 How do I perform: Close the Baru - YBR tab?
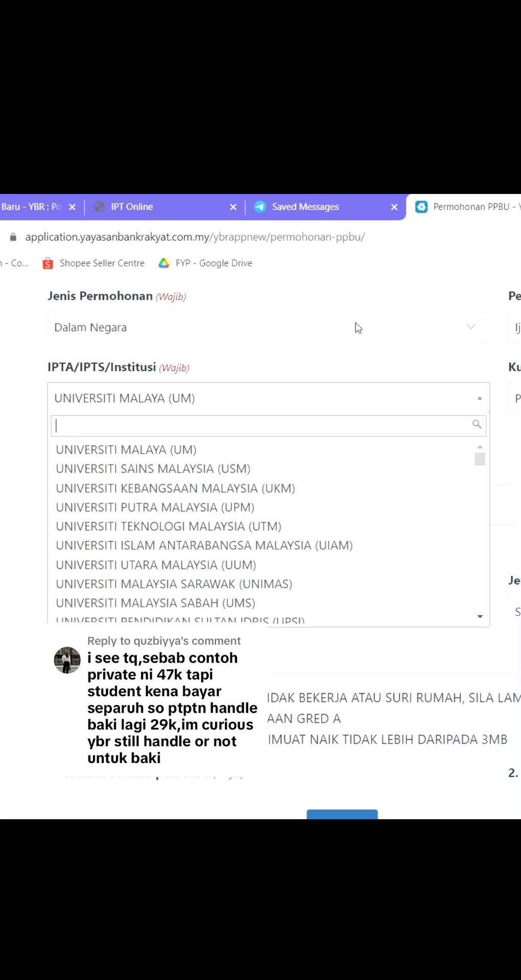click(73, 207)
